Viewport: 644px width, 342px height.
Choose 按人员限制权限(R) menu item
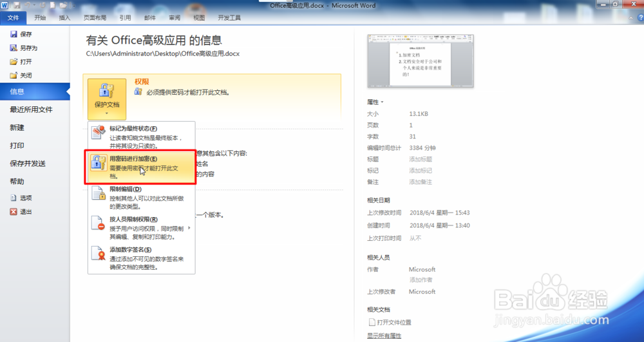click(x=142, y=228)
